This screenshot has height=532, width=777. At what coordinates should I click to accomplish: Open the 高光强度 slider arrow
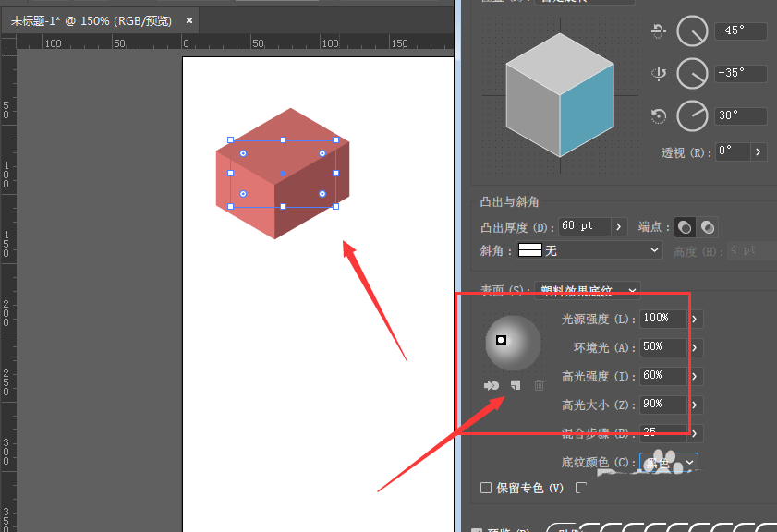tap(695, 377)
